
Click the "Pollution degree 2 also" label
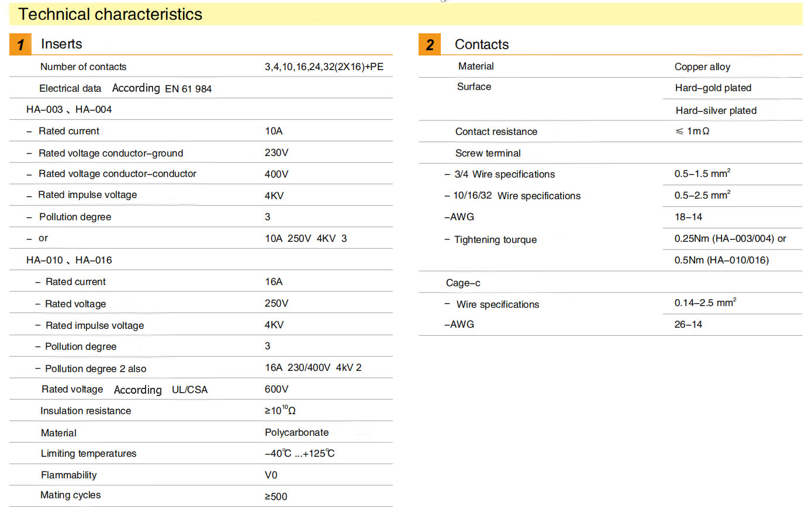click(96, 369)
